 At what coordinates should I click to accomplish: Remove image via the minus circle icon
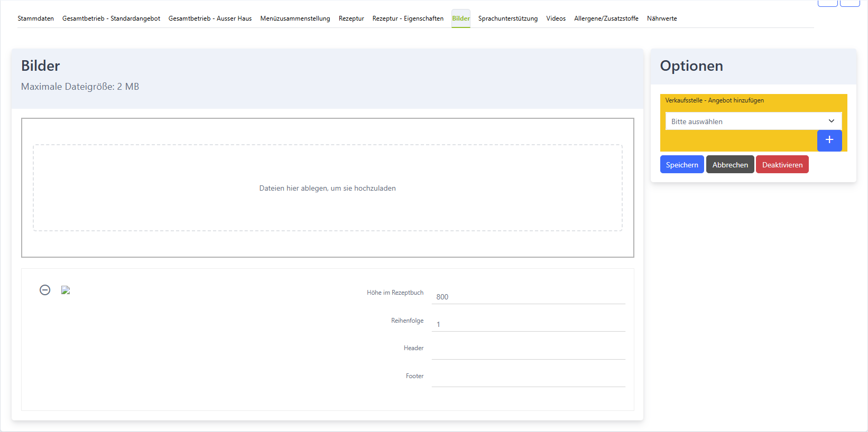point(45,290)
